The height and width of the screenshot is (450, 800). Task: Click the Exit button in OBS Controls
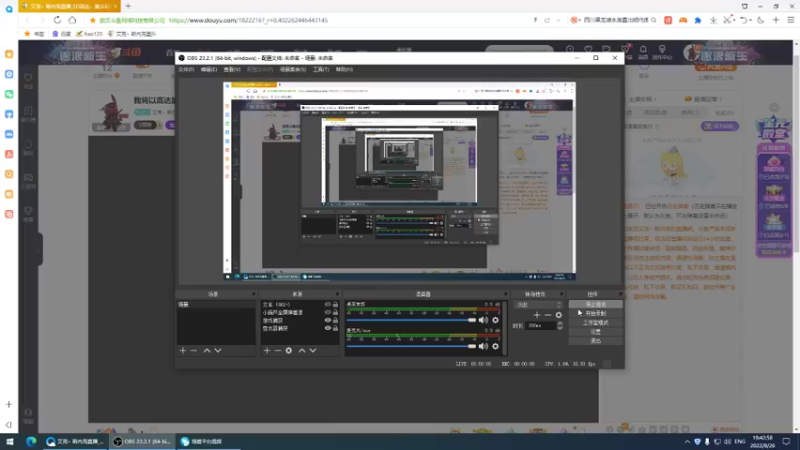(595, 341)
